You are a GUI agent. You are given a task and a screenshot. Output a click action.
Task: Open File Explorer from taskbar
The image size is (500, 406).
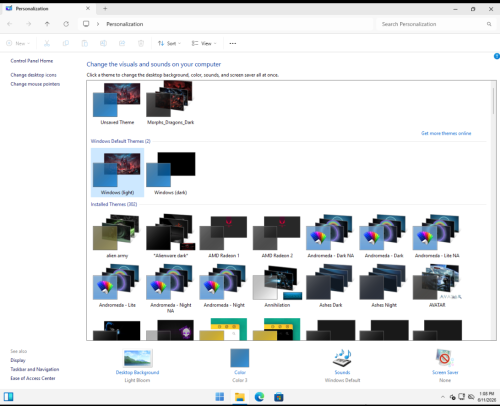pos(240,397)
